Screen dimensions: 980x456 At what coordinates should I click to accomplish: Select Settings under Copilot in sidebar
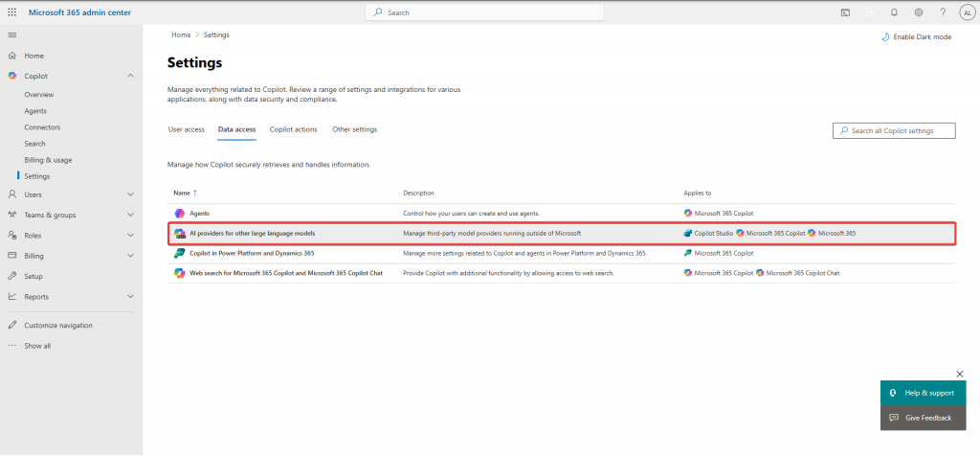click(x=37, y=176)
